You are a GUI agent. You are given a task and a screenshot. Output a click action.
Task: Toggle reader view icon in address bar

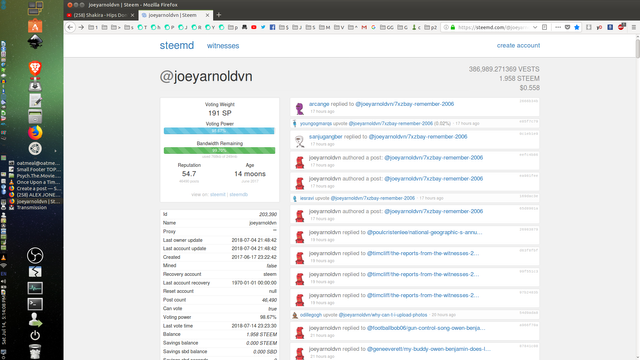click(x=544, y=27)
